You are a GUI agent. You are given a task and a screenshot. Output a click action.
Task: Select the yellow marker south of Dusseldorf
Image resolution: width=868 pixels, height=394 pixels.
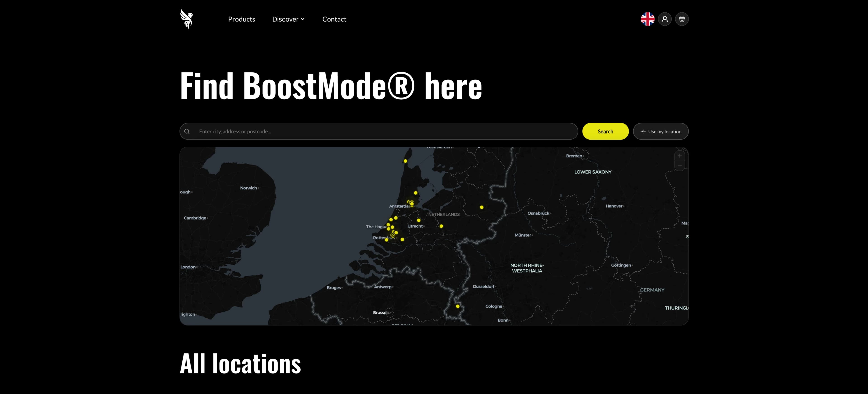[x=458, y=306]
